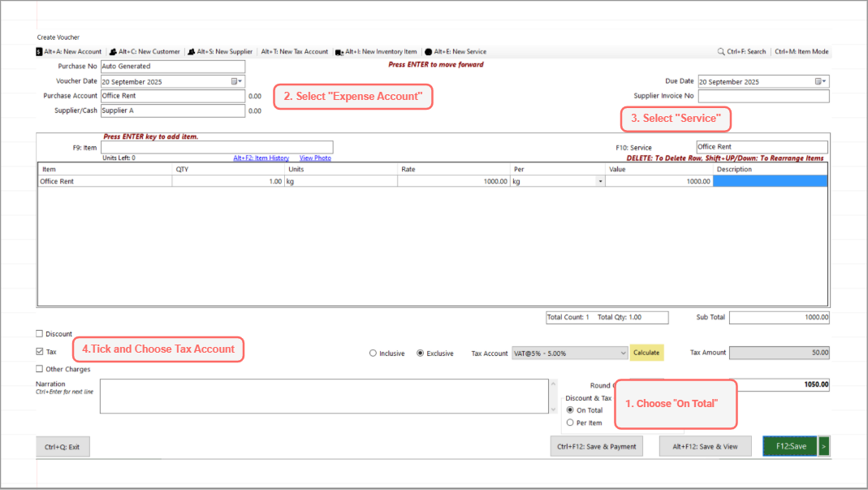This screenshot has height=490, width=868.
Task: Click the Purchase No field
Action: tap(173, 66)
